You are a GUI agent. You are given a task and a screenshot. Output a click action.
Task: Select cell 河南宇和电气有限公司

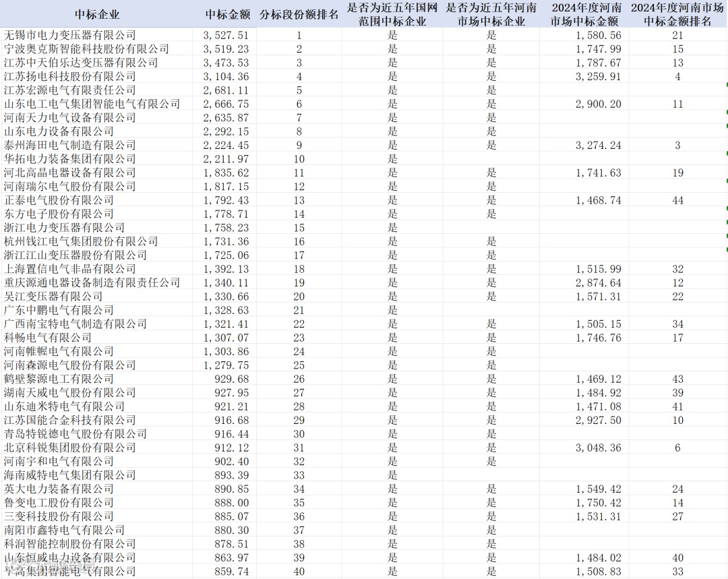pyautogui.click(x=59, y=462)
